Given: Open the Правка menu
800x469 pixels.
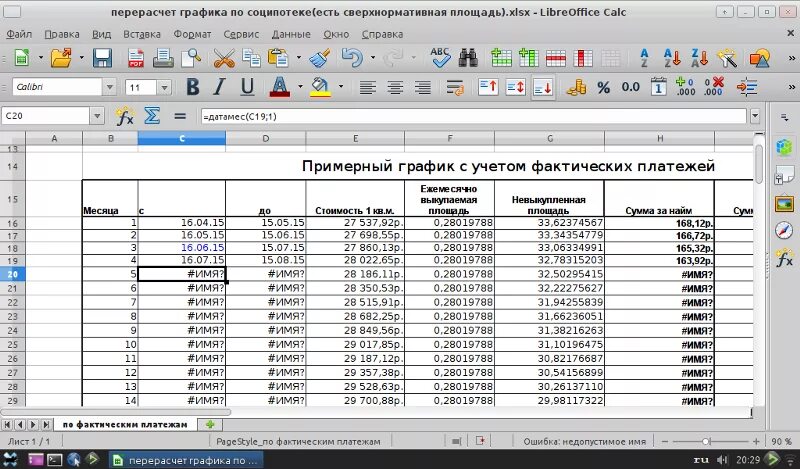Looking at the screenshot, I should 62,34.
